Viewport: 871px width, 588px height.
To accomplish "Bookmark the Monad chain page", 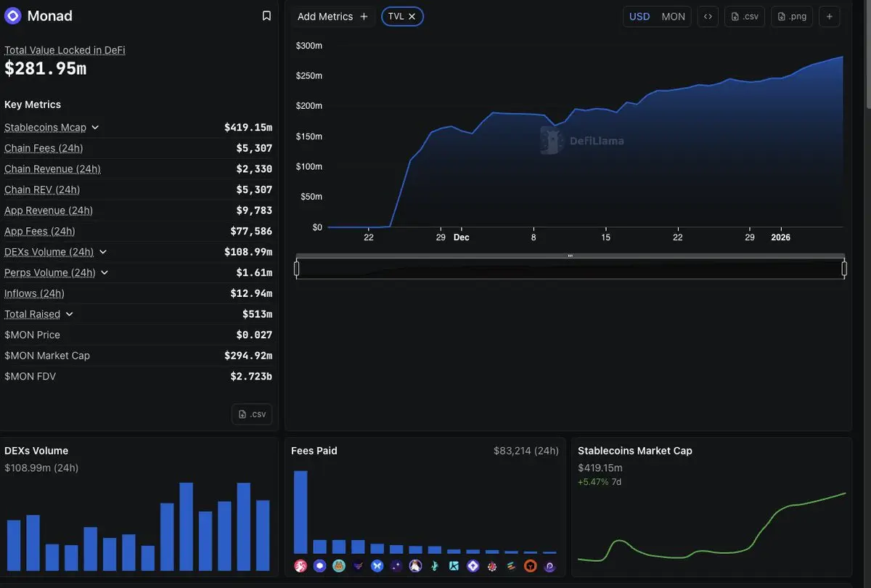I will [x=266, y=16].
